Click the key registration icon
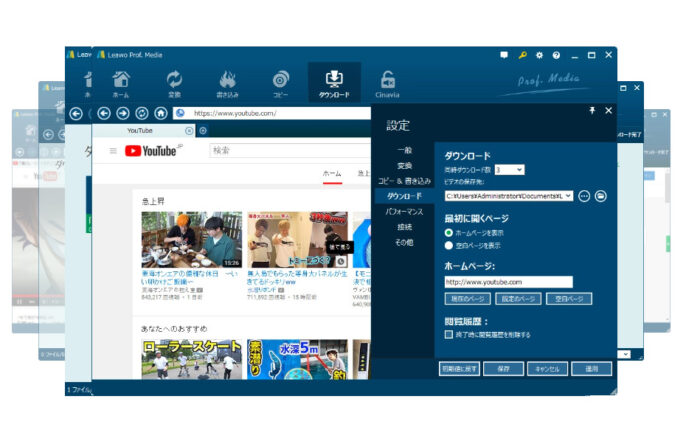 [522, 55]
